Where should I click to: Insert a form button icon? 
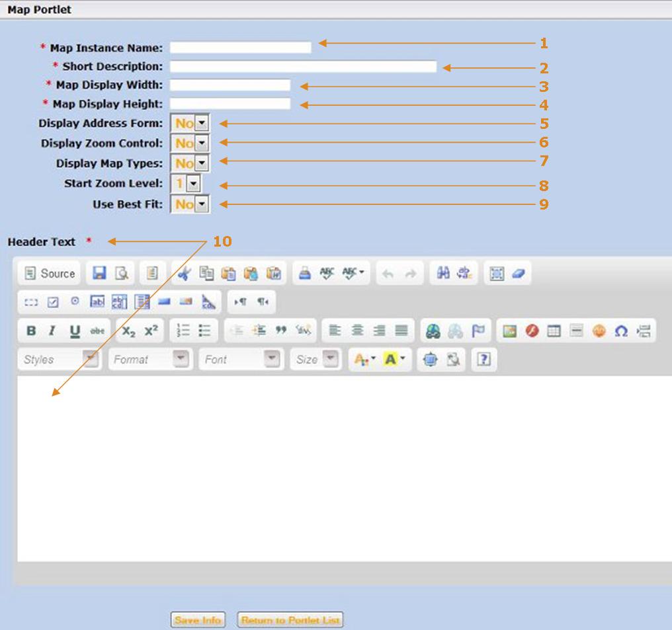click(x=164, y=302)
